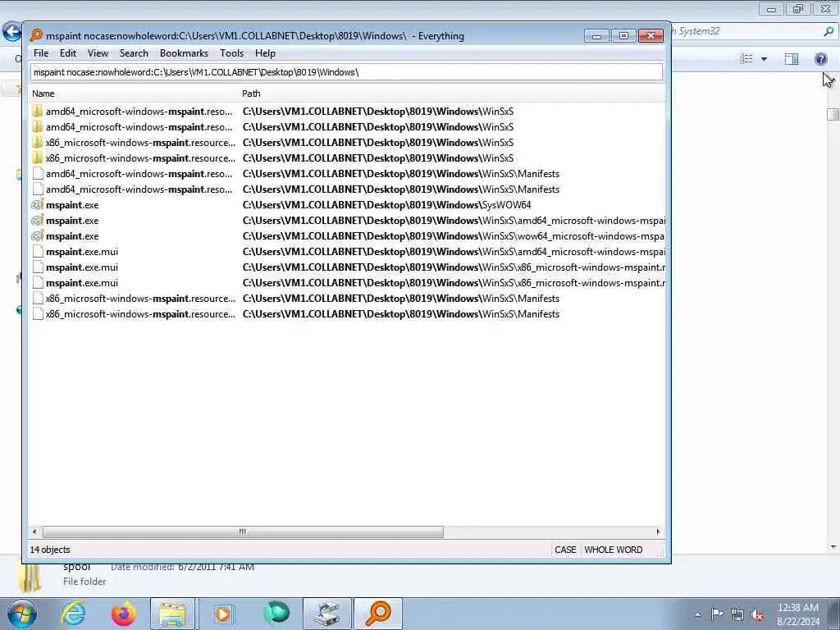The image size is (840, 630).
Task: Click first x86 mspaint.resource folder icon
Action: (38, 143)
